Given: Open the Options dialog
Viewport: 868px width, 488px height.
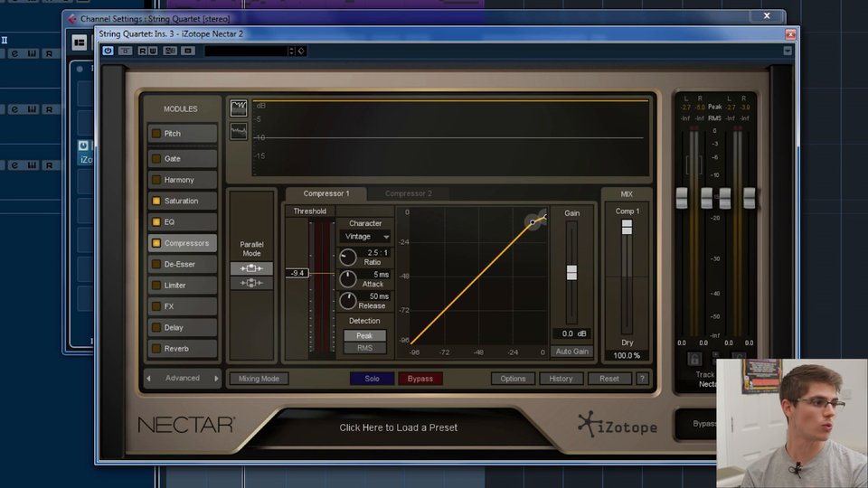Looking at the screenshot, I should (513, 379).
